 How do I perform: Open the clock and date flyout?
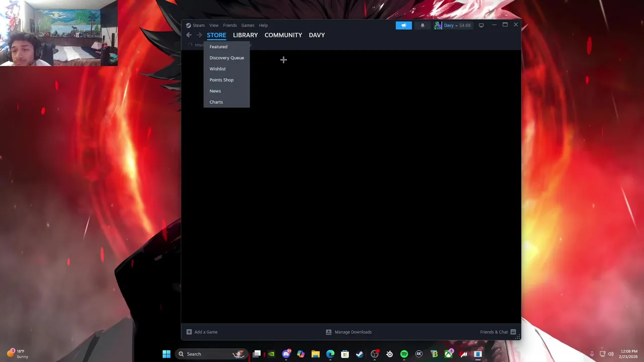(x=629, y=354)
